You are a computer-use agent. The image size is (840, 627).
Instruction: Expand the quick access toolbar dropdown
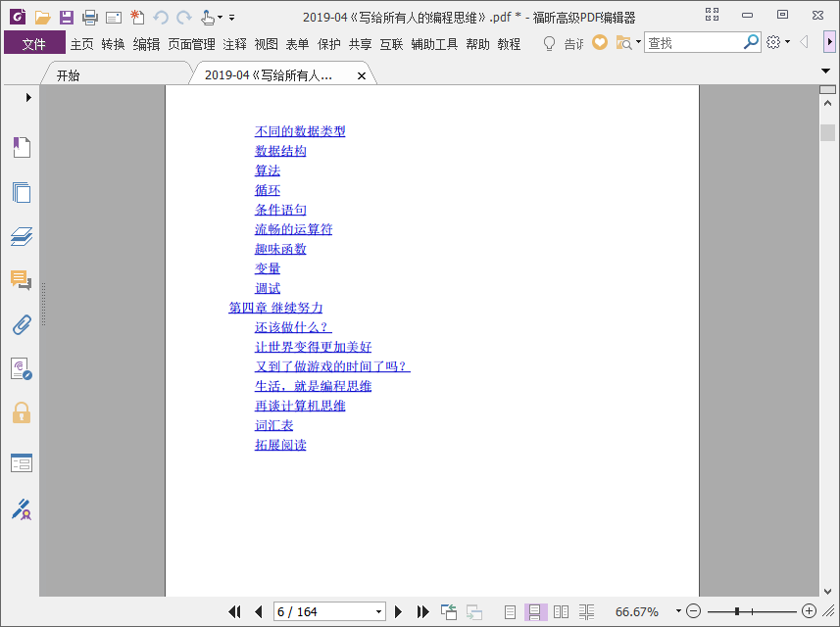coord(232,18)
